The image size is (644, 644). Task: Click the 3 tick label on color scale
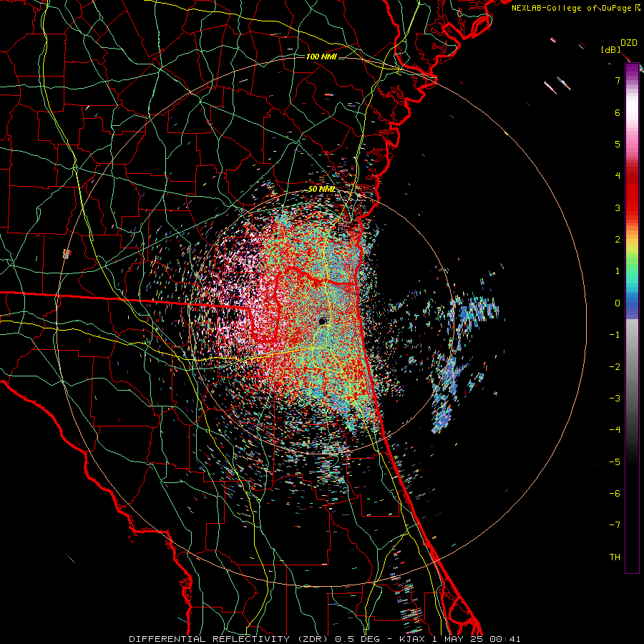click(x=618, y=208)
